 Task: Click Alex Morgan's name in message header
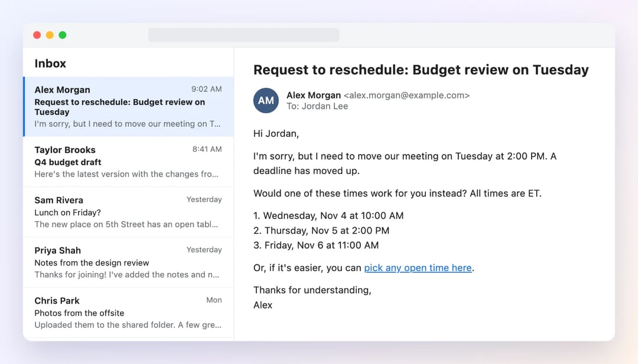pyautogui.click(x=313, y=96)
